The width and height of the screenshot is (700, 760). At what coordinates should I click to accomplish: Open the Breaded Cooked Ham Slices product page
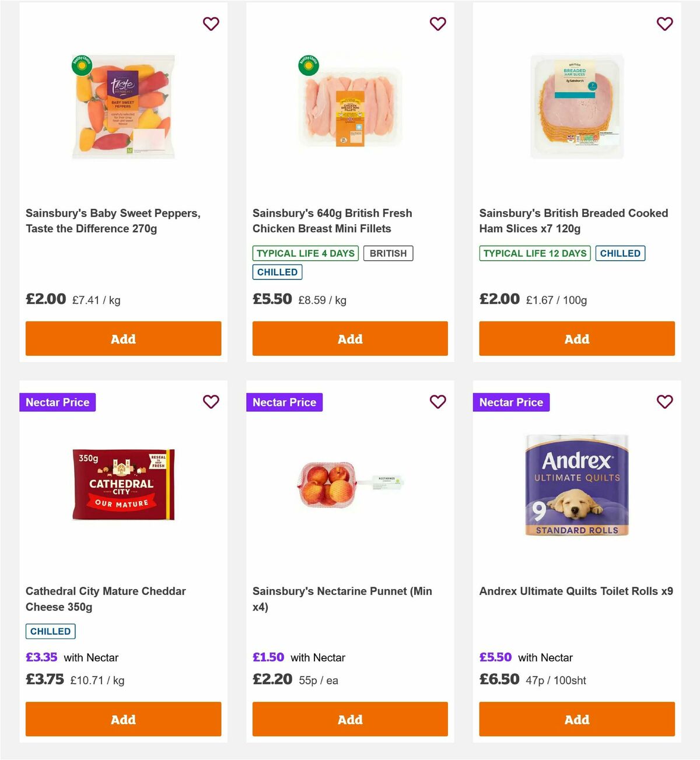573,220
